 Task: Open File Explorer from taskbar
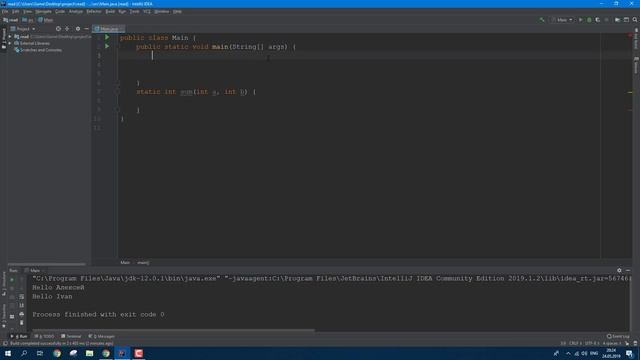pyautogui.click(x=89, y=353)
